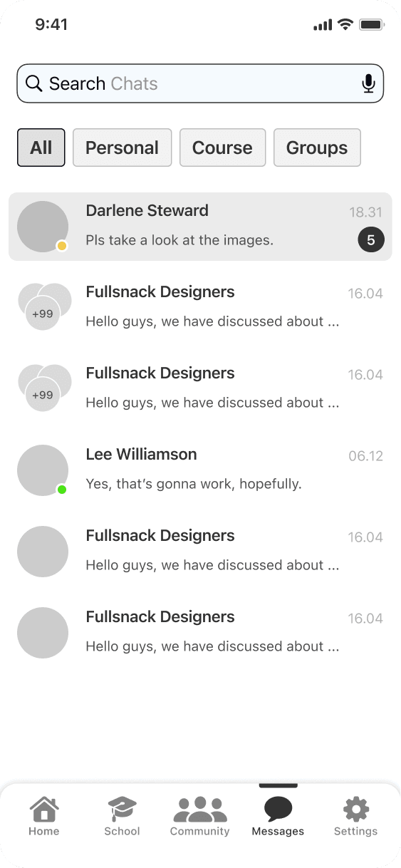Open the Home tab icon

point(44,810)
